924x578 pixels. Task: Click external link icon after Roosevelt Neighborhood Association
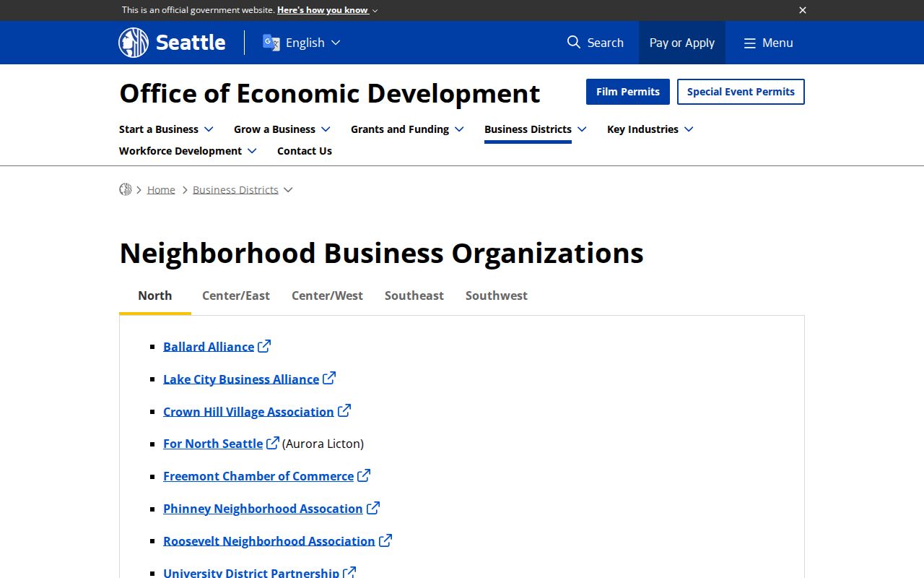(385, 540)
